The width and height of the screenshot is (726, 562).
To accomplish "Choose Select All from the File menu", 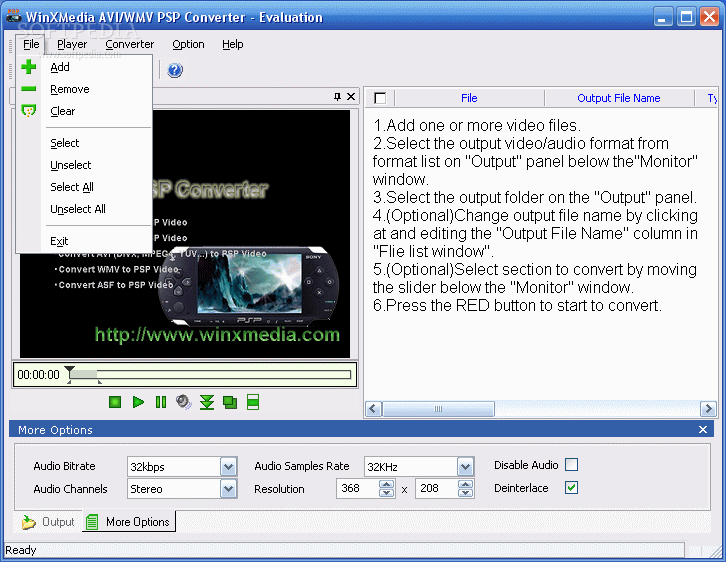I will pos(84,187).
